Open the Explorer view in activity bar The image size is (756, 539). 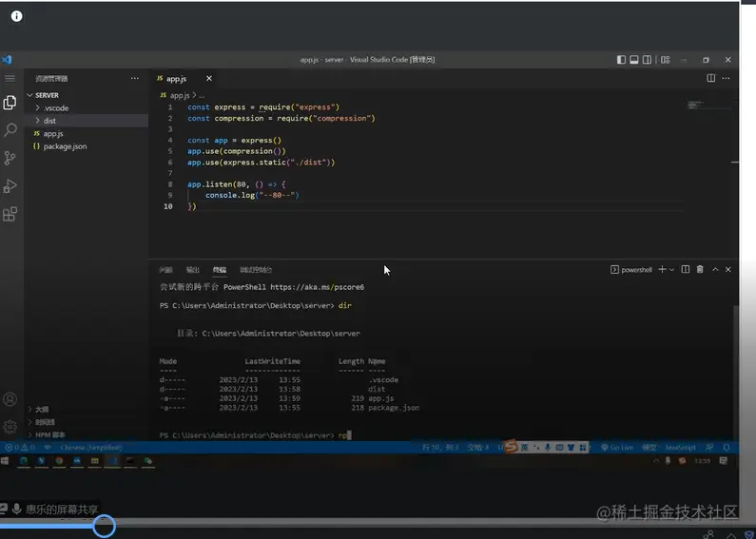coord(10,103)
